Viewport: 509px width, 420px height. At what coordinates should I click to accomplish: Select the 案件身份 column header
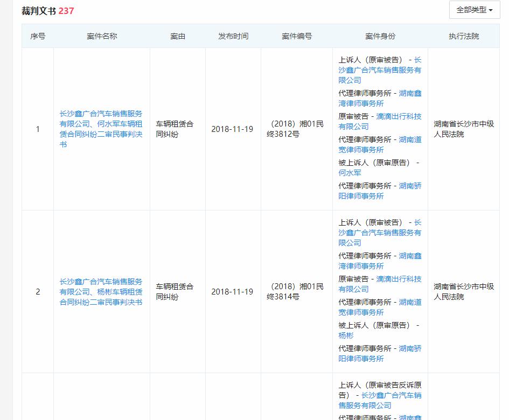click(x=380, y=36)
